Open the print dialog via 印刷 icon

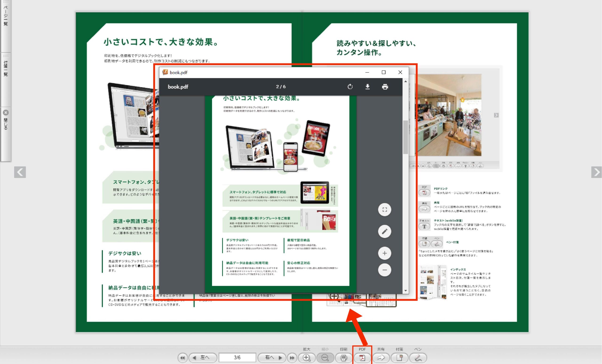click(x=344, y=358)
